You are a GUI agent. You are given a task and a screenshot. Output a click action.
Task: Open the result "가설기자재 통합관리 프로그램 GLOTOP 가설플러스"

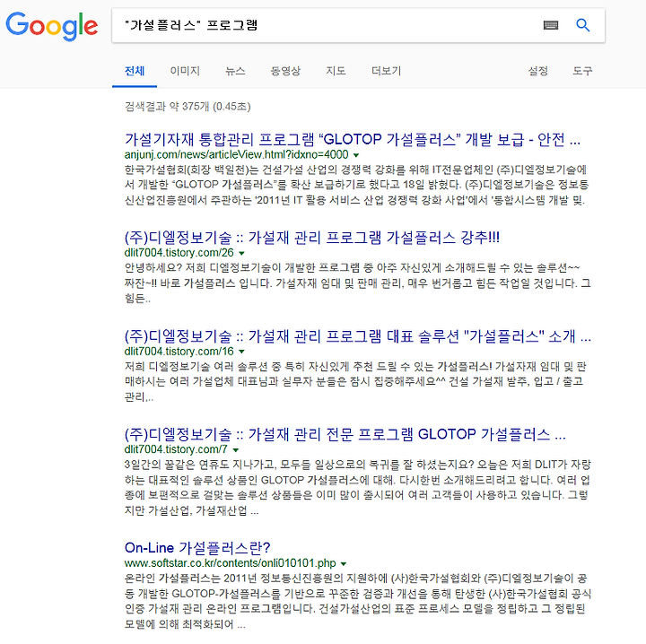(x=353, y=140)
